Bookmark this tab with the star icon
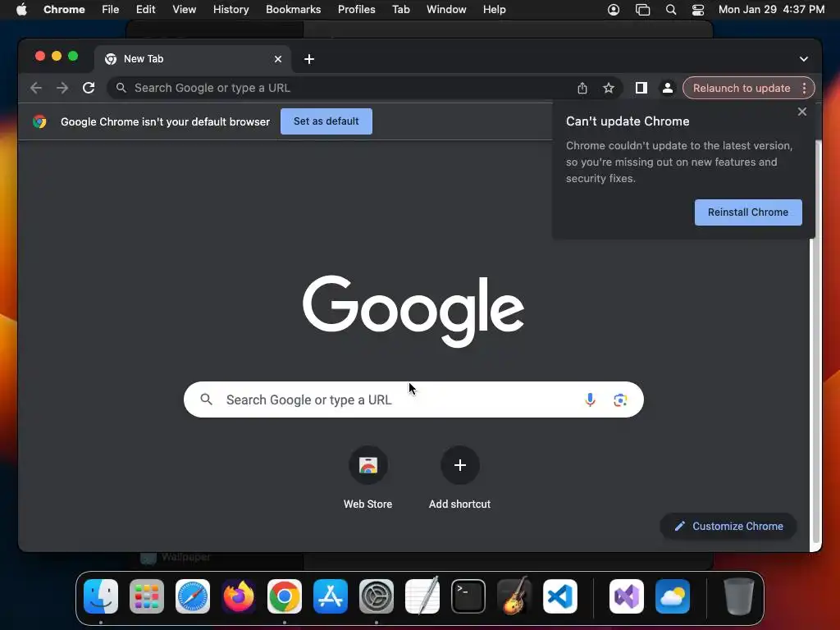 [609, 88]
